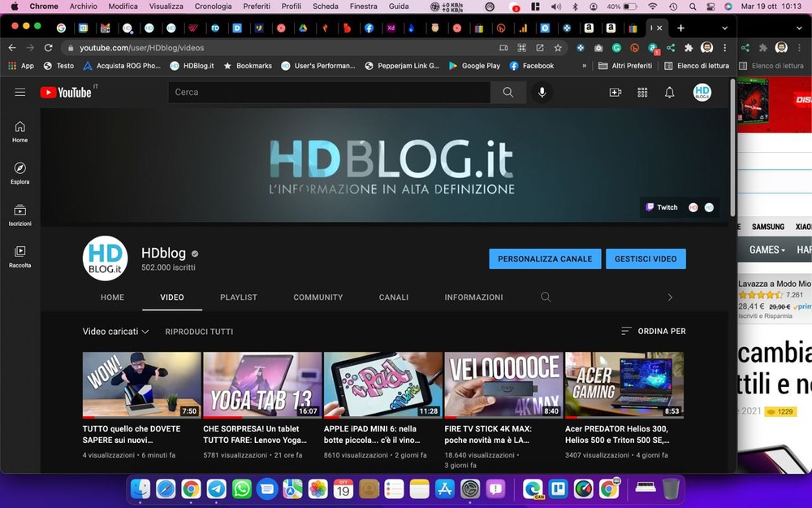812x508 pixels.
Task: Switch to the HOME channel tab
Action: click(112, 297)
